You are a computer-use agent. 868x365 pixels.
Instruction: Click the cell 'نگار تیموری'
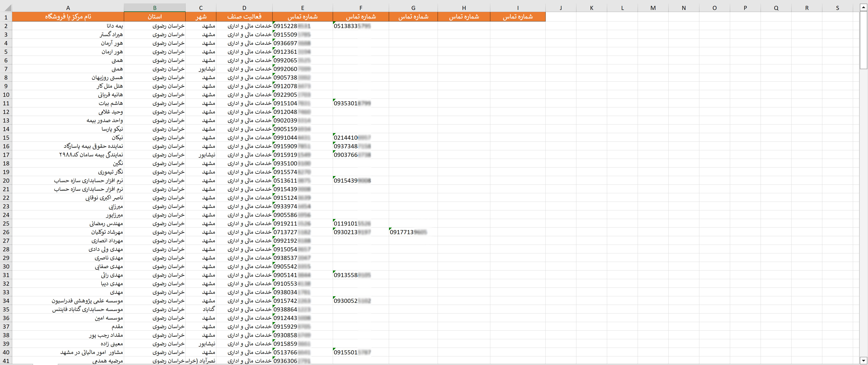tap(68, 172)
